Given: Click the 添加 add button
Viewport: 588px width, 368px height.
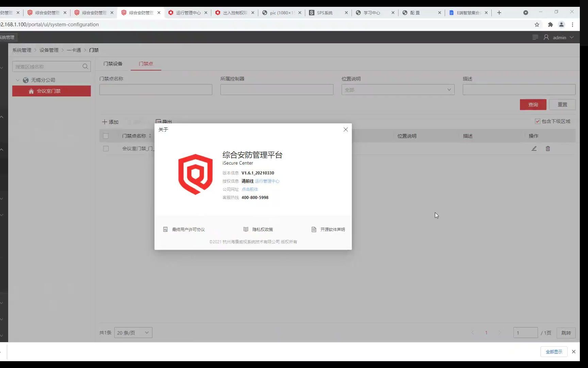Looking at the screenshot, I should pyautogui.click(x=110, y=122).
